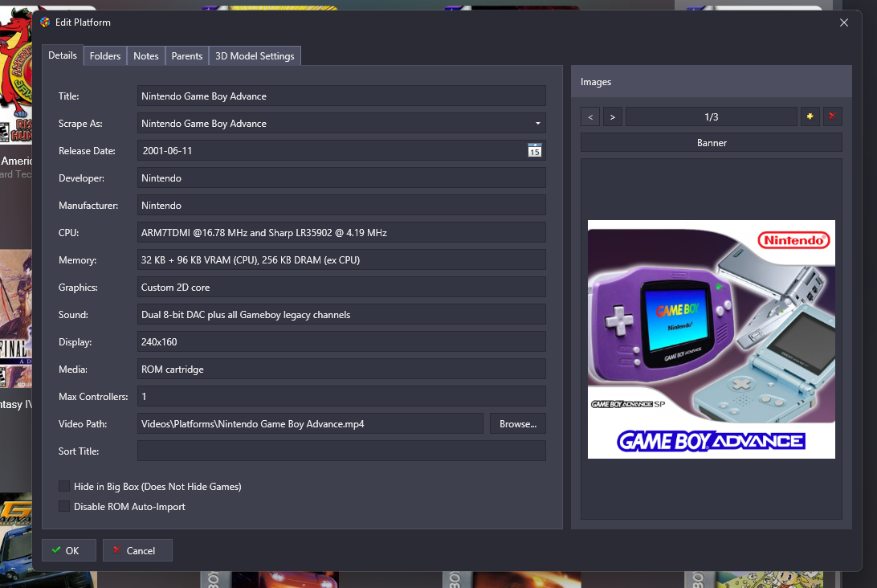The image size is (877, 588).
Task: Enable Hide in Big Box checkbox
Action: (x=64, y=486)
